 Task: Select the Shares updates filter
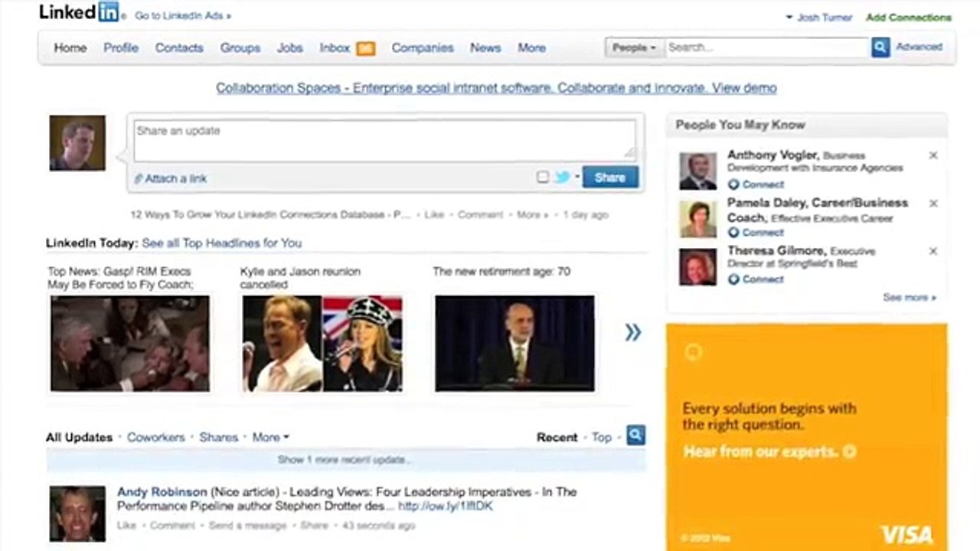219,438
